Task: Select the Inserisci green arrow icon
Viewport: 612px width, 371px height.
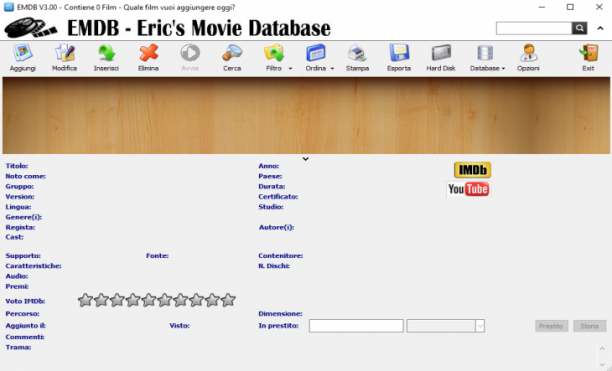Action: [x=106, y=53]
